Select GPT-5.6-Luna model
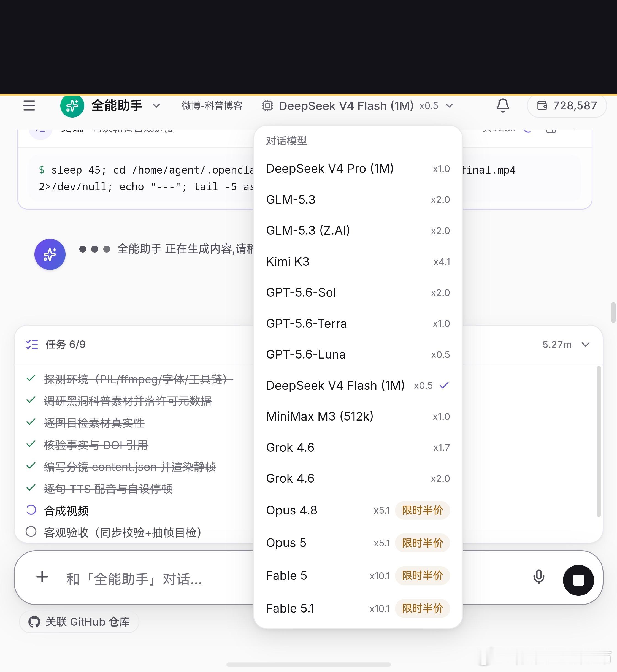 pos(358,354)
